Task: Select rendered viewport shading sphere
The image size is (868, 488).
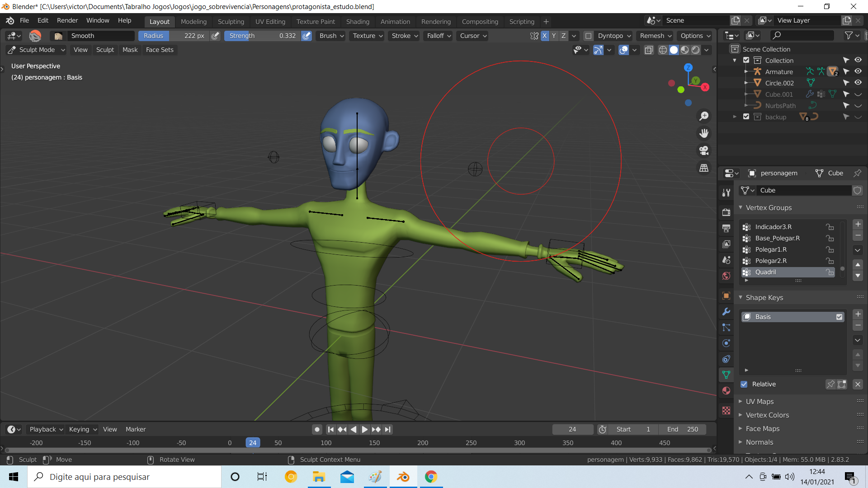Action: [696, 50]
